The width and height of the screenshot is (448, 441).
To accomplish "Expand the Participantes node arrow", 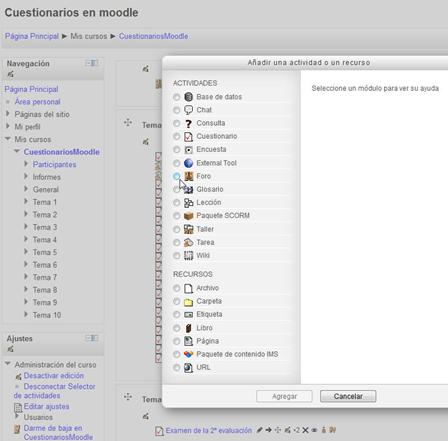I will click(26, 164).
